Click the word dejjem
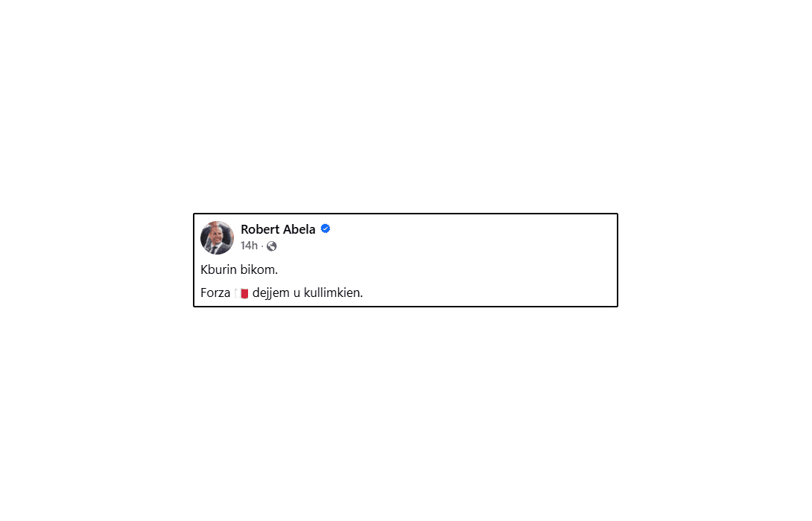Viewport: 812px width, 521px height. [x=271, y=293]
